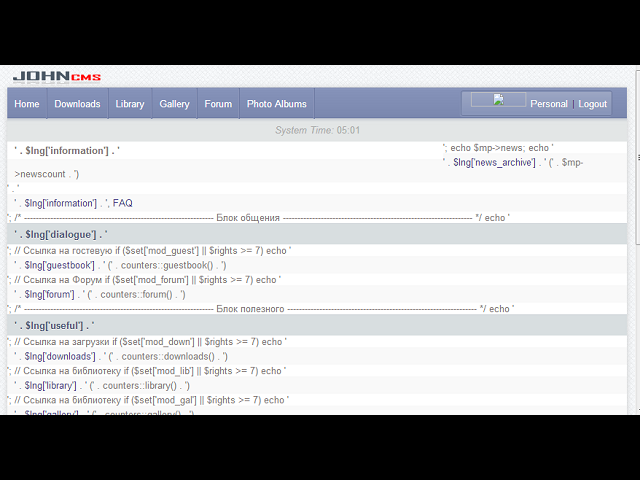Click the Logout link

593,104
